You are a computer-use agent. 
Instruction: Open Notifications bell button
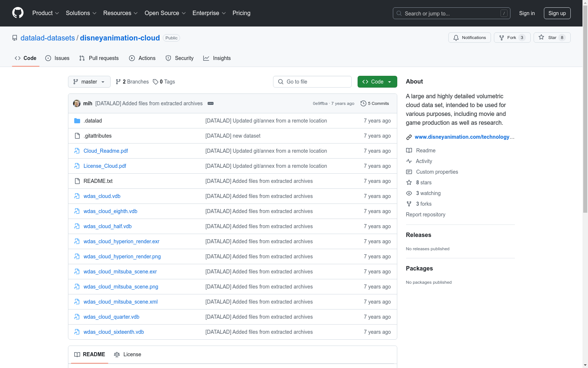click(470, 38)
